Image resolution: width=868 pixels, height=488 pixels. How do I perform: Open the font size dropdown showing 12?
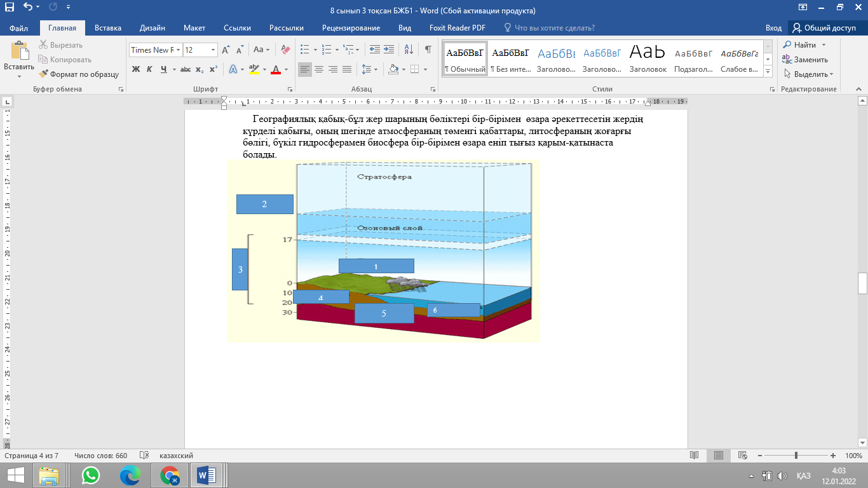pyautogui.click(x=213, y=50)
